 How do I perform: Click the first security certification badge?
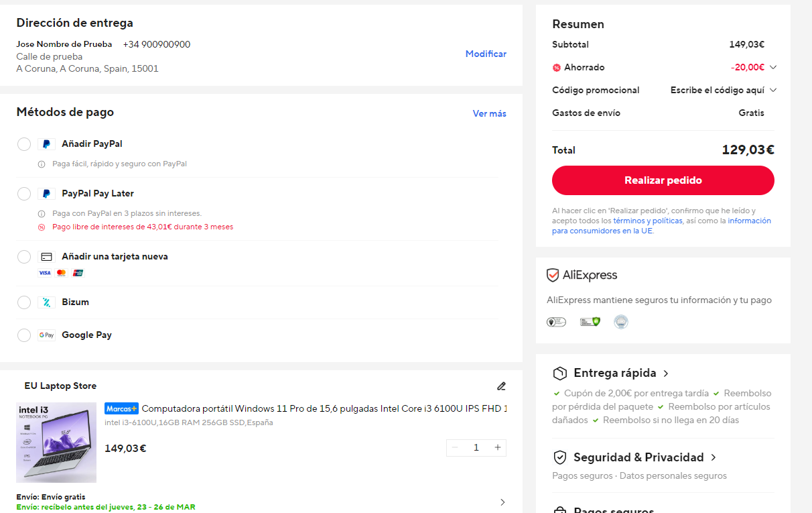pos(556,322)
